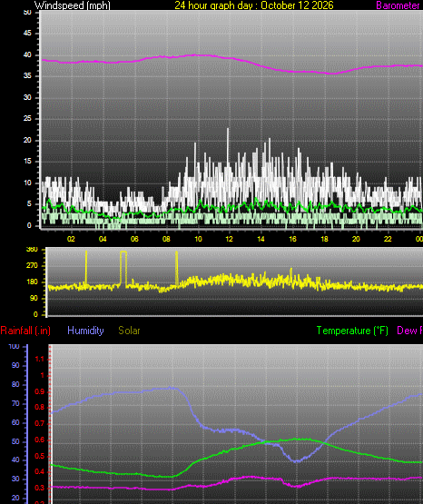The image size is (423, 504).
Task: Click the 0.5 rainfall axis label
Action: [x=39, y=457]
